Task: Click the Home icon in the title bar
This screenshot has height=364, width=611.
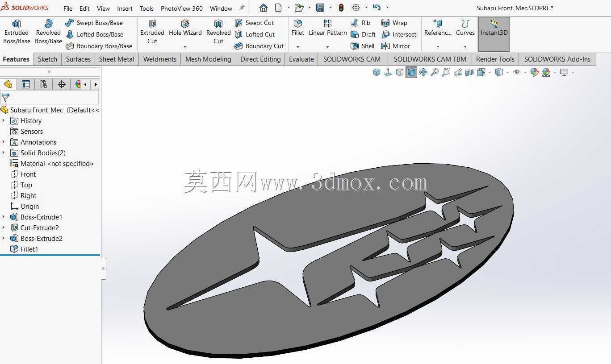Action: pos(264,8)
